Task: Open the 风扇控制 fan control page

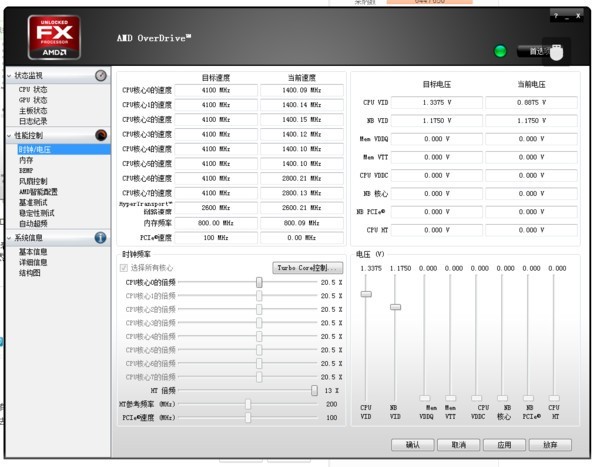Action: tap(33, 181)
